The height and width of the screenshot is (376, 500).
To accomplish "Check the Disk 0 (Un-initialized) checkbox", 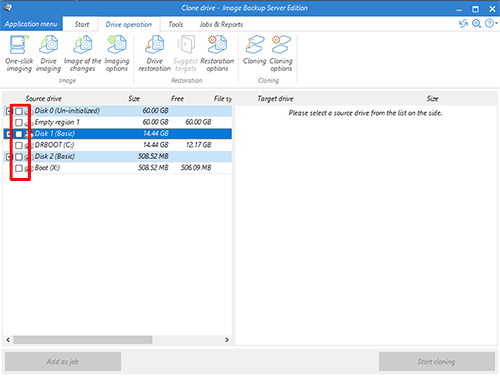I will coord(19,111).
